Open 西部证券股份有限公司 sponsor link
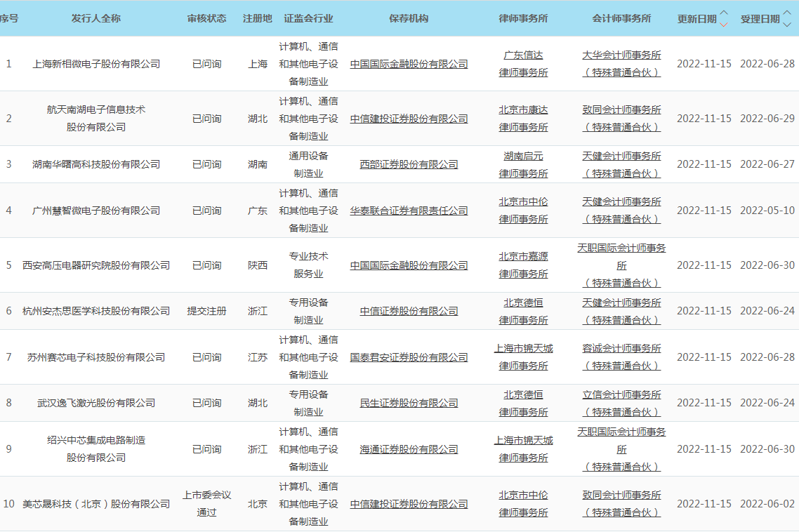This screenshot has width=799, height=532. click(x=409, y=164)
